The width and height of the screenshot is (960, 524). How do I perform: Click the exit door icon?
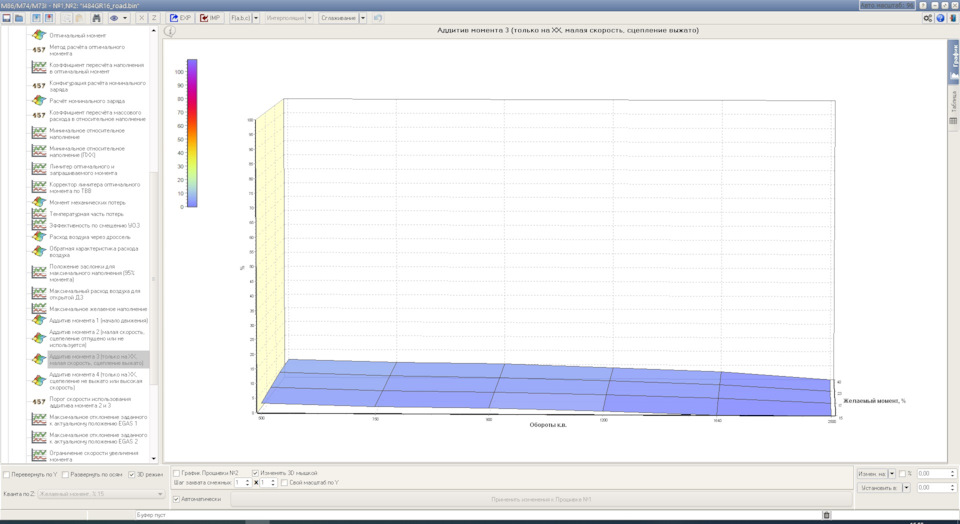(952, 18)
